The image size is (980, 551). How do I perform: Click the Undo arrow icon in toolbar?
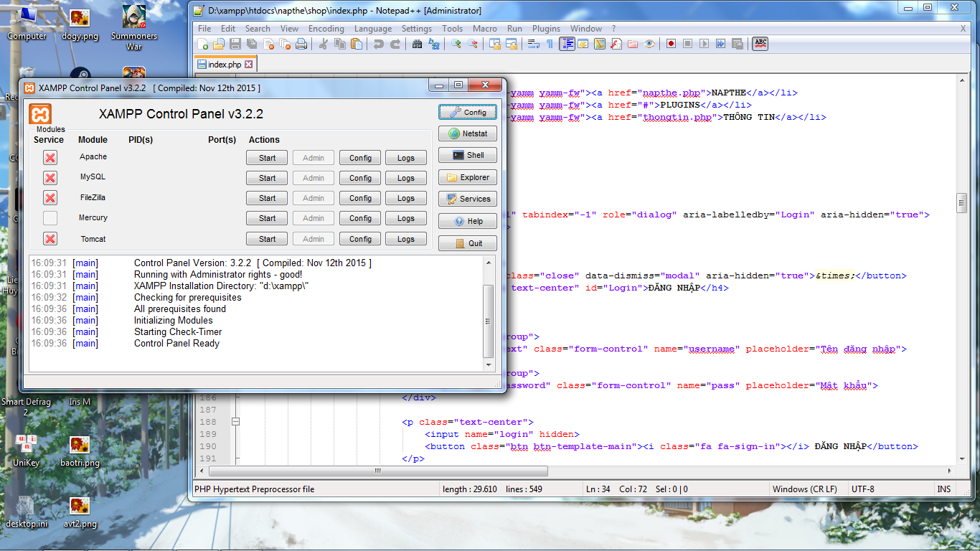(x=378, y=44)
